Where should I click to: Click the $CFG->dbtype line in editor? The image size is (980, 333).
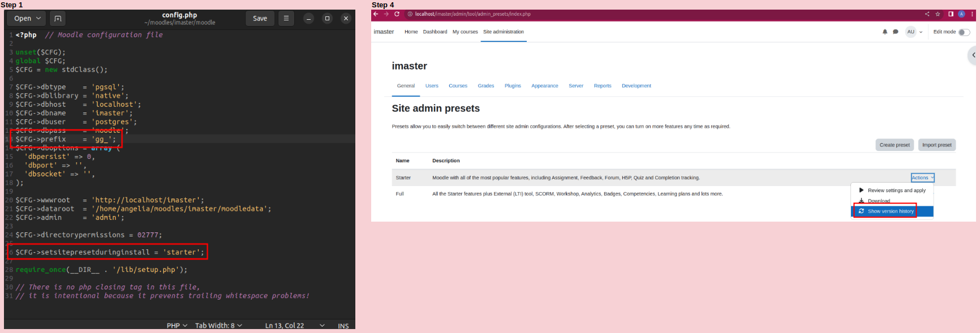70,87
